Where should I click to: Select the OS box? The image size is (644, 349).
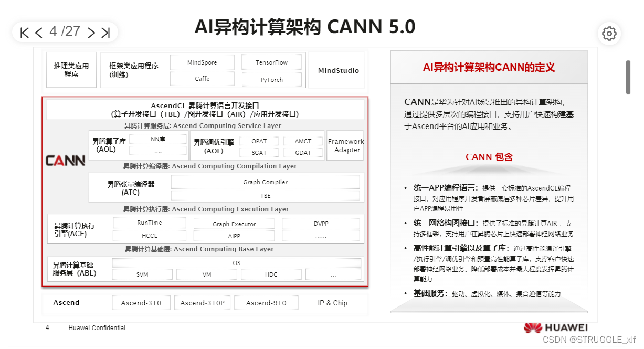(x=236, y=263)
